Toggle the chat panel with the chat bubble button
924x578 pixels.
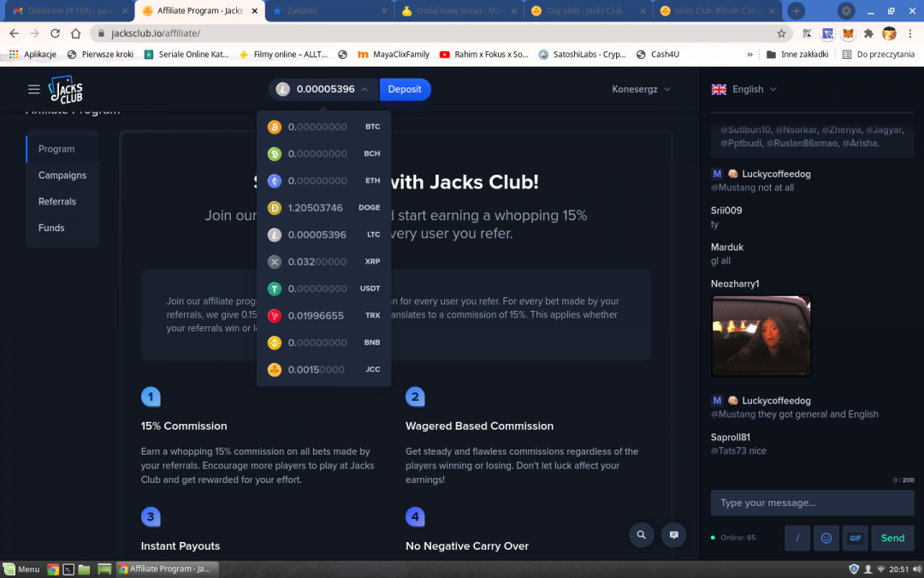(x=674, y=535)
